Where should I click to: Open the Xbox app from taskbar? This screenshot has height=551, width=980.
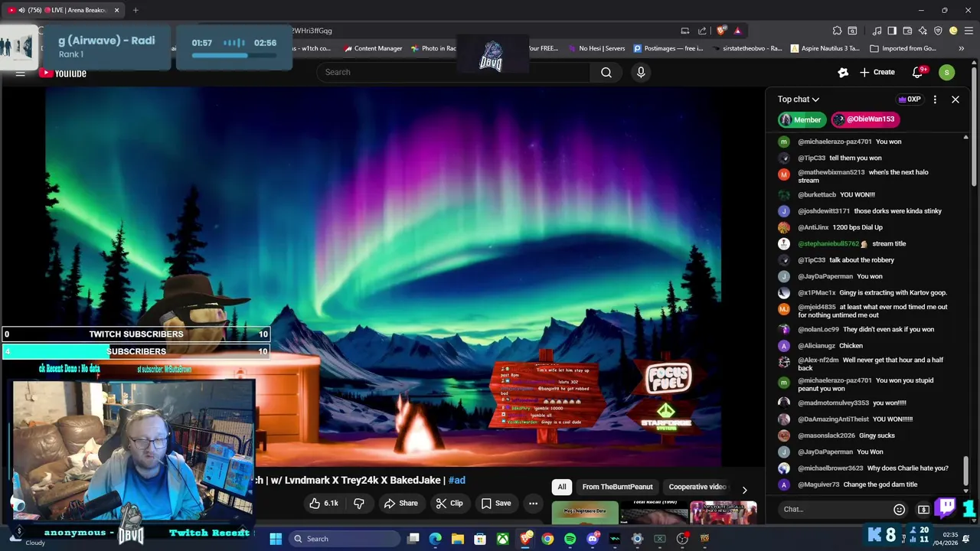point(502,539)
